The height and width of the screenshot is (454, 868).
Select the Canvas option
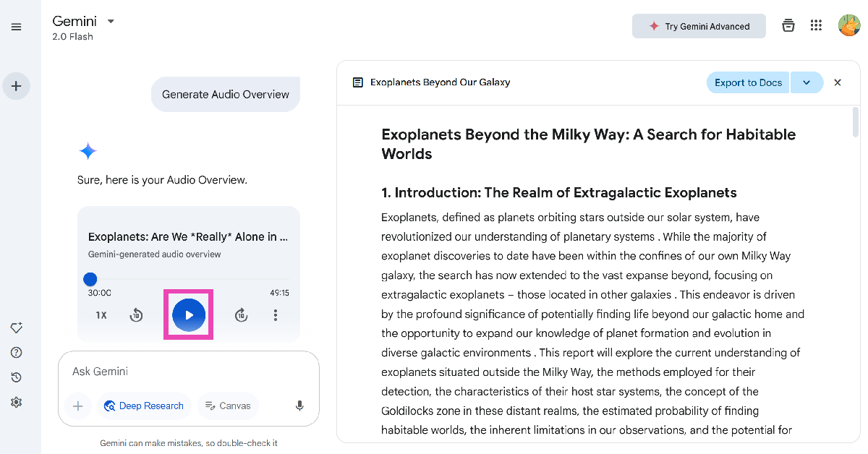point(228,406)
